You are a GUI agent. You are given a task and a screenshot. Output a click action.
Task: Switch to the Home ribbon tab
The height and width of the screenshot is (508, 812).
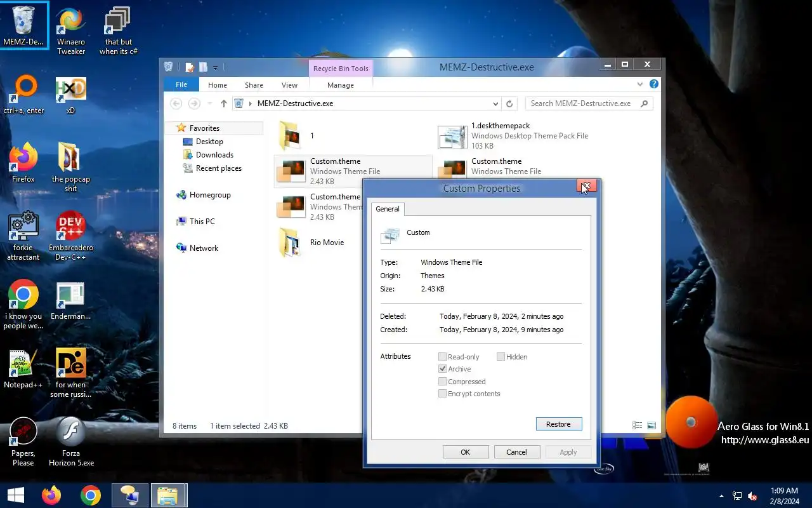(218, 84)
